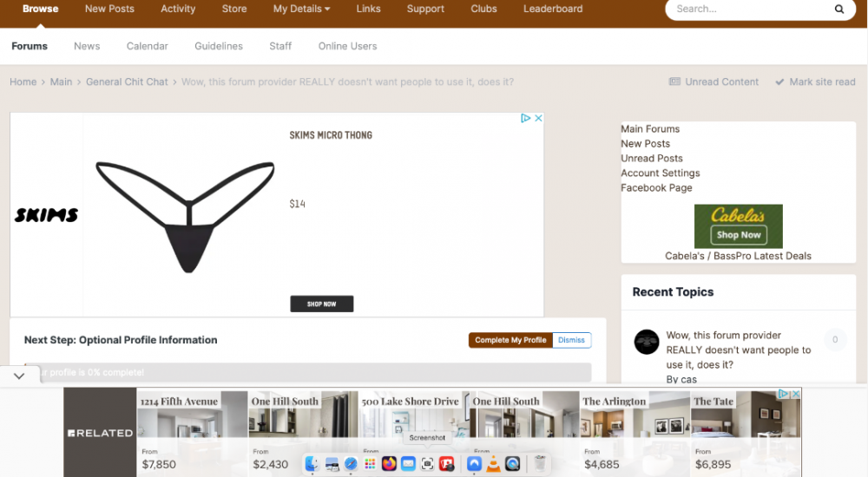Close the Related apartments ad banner
Viewport: 868px width, 477px height.
click(x=796, y=394)
